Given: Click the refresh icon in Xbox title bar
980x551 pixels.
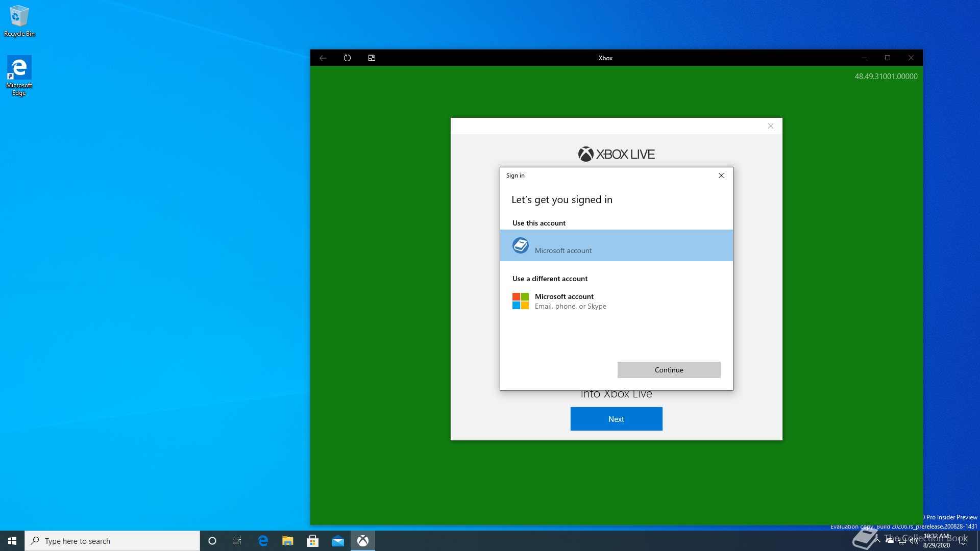Looking at the screenshot, I should (347, 58).
